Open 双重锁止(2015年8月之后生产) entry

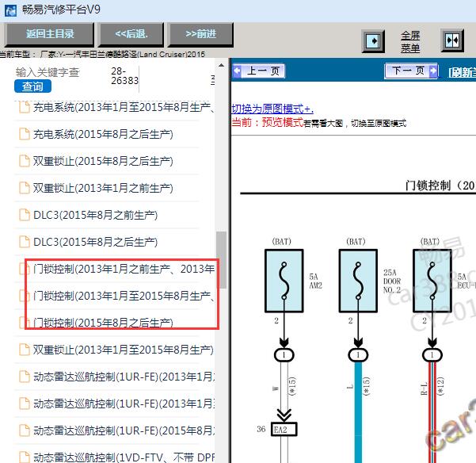(x=103, y=161)
